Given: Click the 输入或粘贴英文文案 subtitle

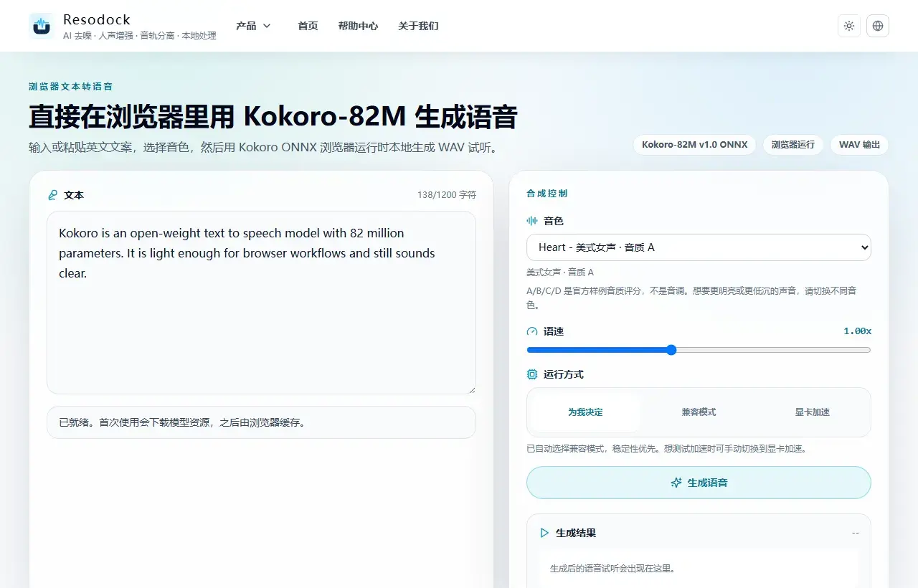Looking at the screenshot, I should (262, 148).
